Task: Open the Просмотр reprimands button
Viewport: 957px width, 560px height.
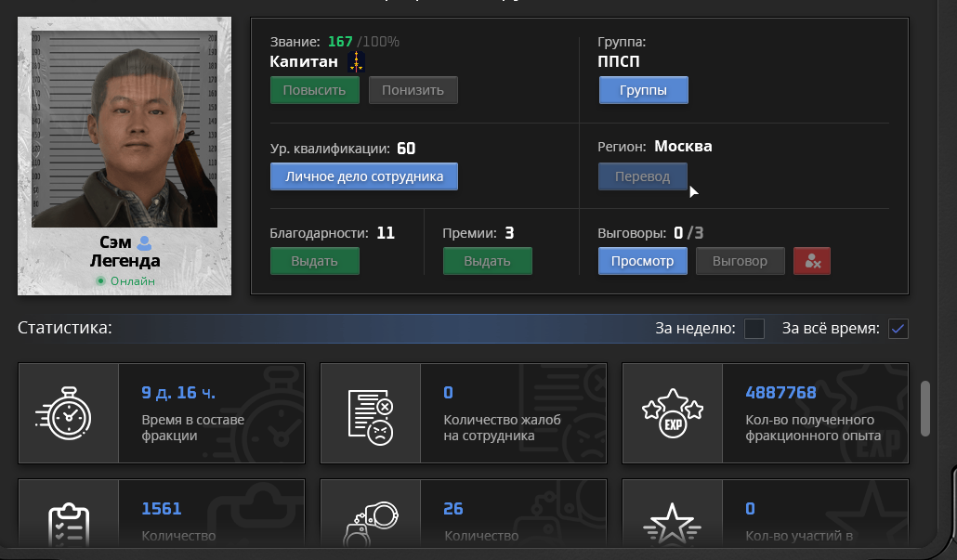Action: (x=643, y=261)
